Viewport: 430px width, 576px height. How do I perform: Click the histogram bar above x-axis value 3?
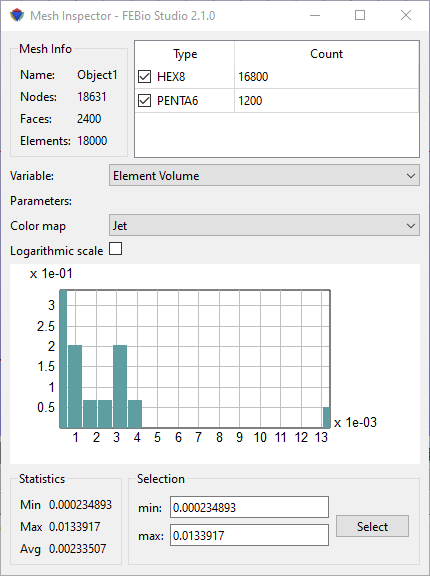pyautogui.click(x=120, y=386)
